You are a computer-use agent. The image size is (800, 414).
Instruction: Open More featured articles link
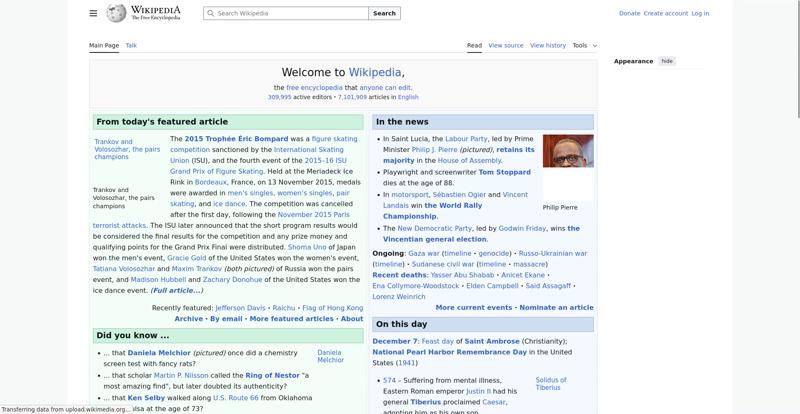point(291,319)
